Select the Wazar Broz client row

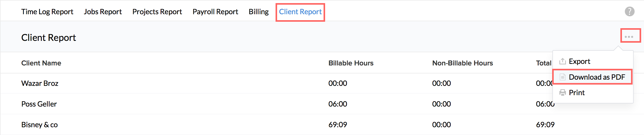(322, 83)
